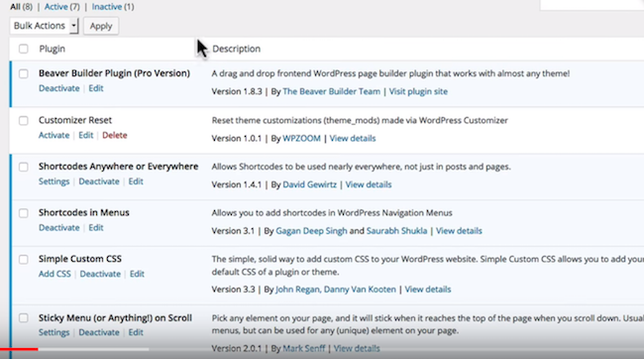Filter by Active (7) plugins
The image size is (644, 359).
coord(62,7)
